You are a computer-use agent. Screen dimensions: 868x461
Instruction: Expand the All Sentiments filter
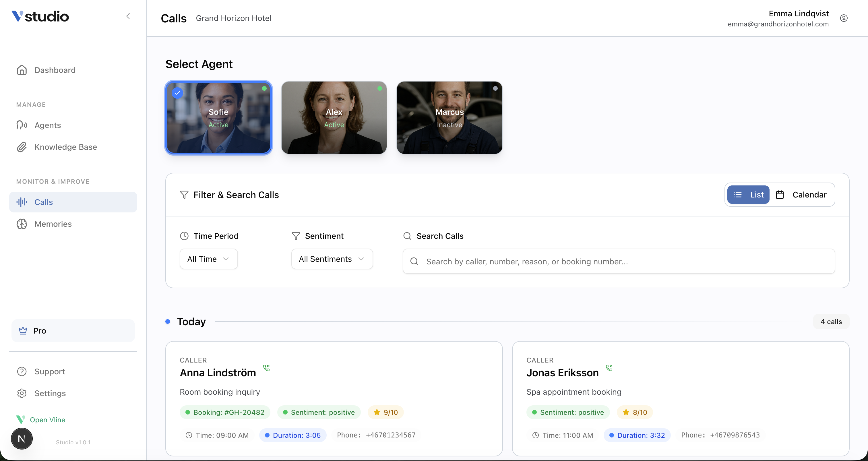(x=332, y=259)
